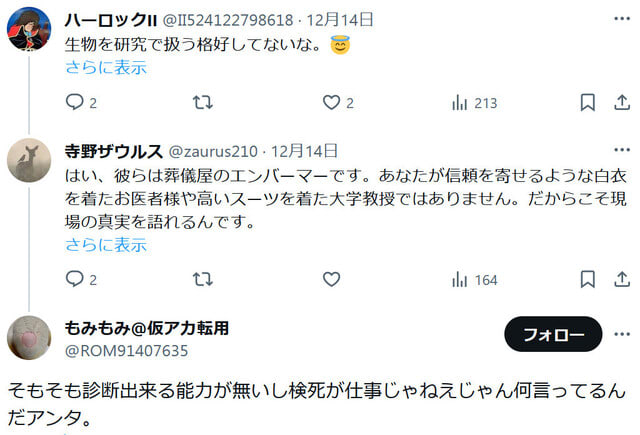Show more of 寺野ザウルス's tweet text
Screen dimensions: 640x435
pos(106,245)
